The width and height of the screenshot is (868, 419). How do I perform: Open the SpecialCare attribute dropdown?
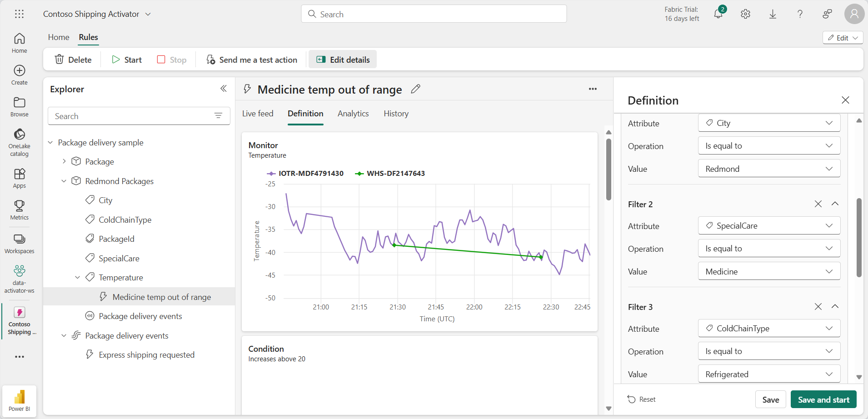click(769, 225)
